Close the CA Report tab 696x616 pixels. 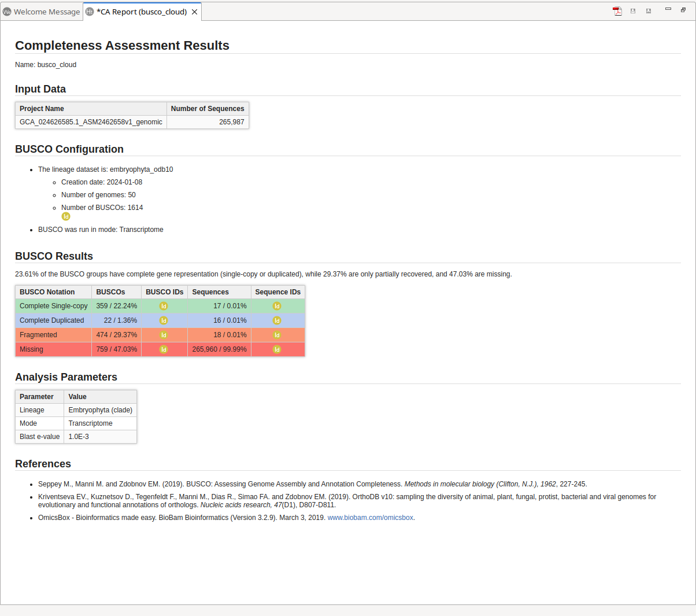tap(195, 12)
